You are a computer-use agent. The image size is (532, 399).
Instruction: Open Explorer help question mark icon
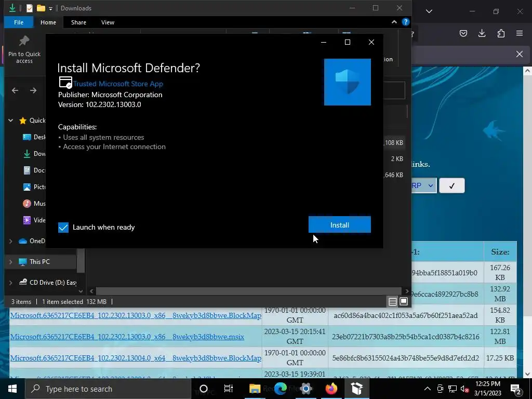click(405, 22)
